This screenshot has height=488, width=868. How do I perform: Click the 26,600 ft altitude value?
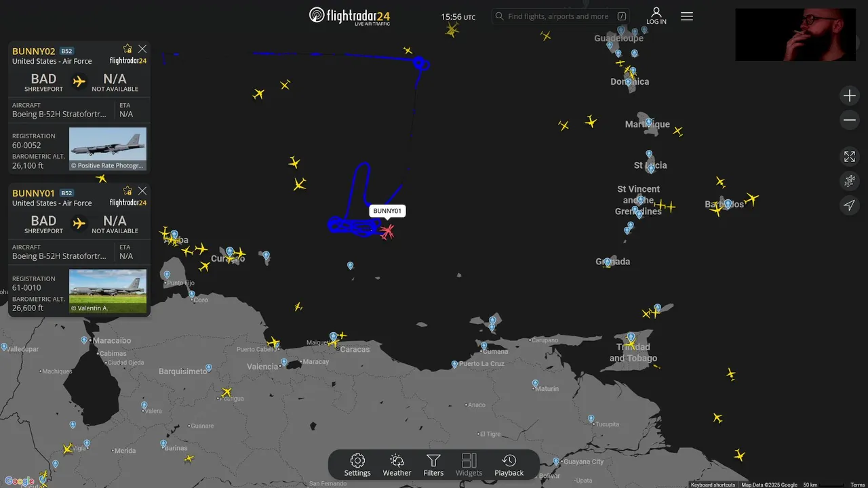click(28, 308)
